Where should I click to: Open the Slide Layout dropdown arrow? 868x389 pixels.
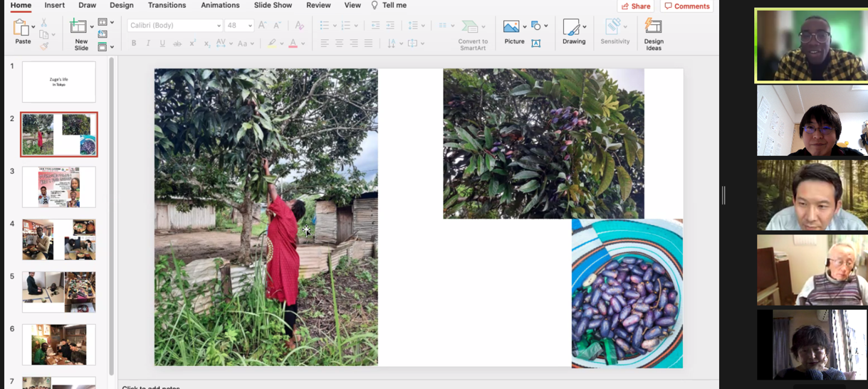coord(112,23)
